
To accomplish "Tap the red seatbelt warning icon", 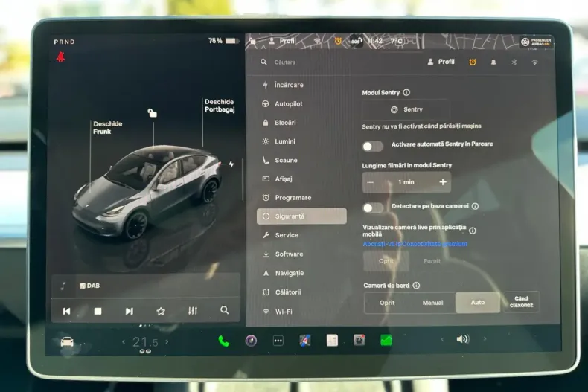I will tap(61, 57).
